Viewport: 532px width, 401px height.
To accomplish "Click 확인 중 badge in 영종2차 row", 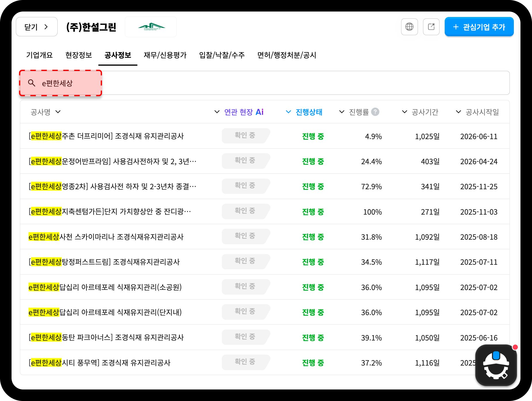I will (x=246, y=186).
